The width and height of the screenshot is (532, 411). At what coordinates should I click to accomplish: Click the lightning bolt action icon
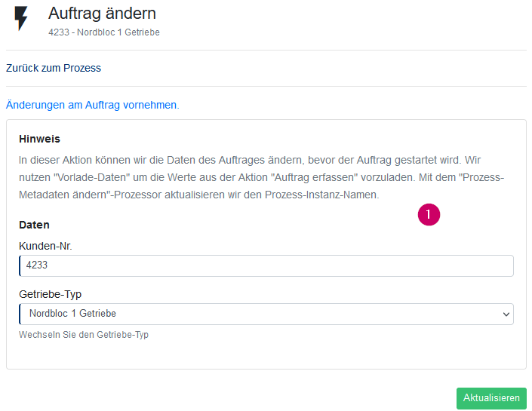pos(21,18)
